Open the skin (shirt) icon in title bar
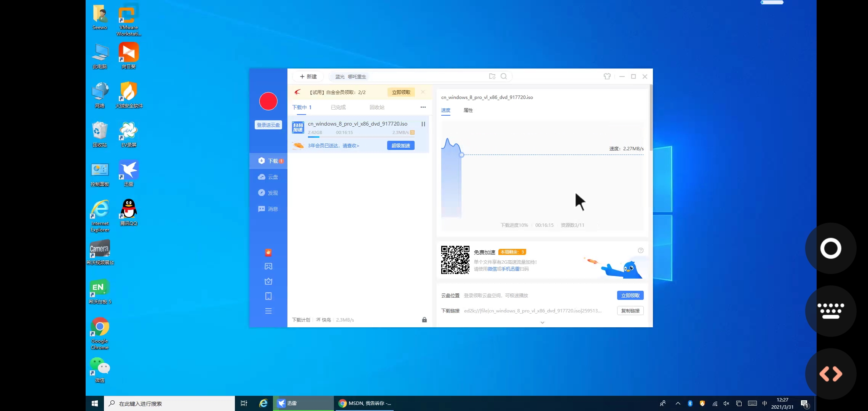Image resolution: width=868 pixels, height=411 pixels. (x=607, y=76)
